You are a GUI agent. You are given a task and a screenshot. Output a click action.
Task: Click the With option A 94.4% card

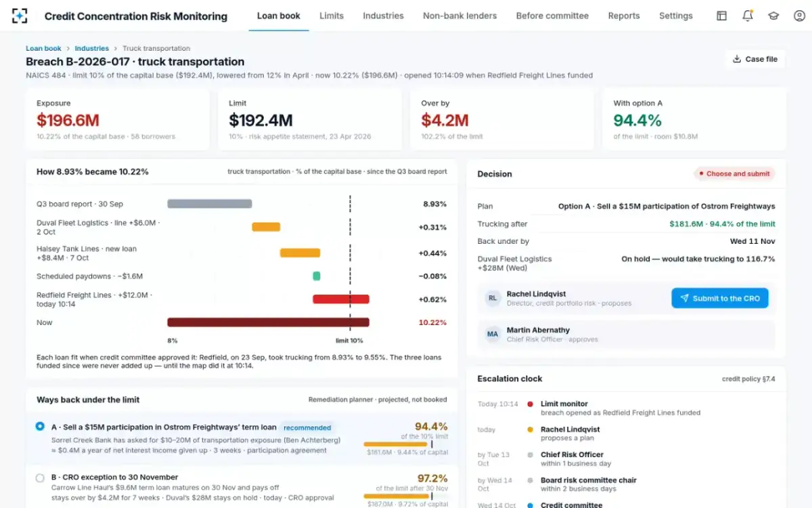point(694,119)
